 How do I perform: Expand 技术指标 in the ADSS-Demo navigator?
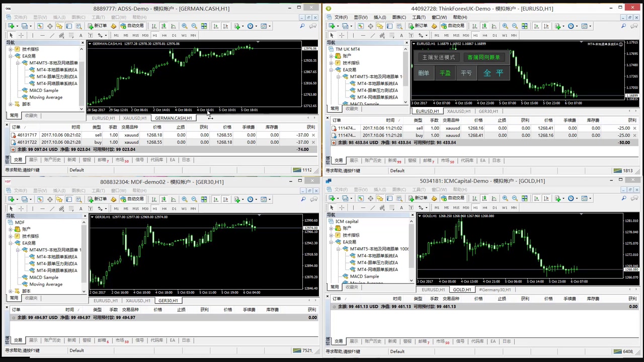(x=11, y=49)
